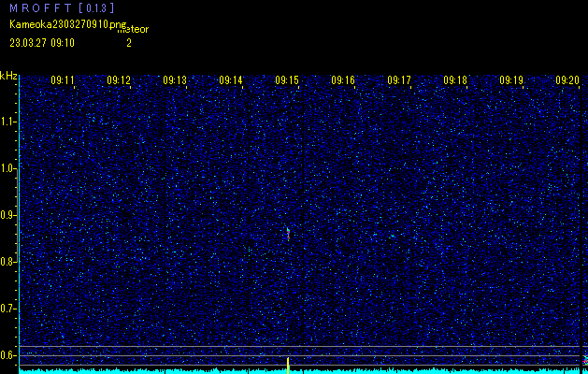The width and height of the screenshot is (588, 374).
Task: Click the 0.6 kHz frequency tick label
Action: tap(8, 355)
